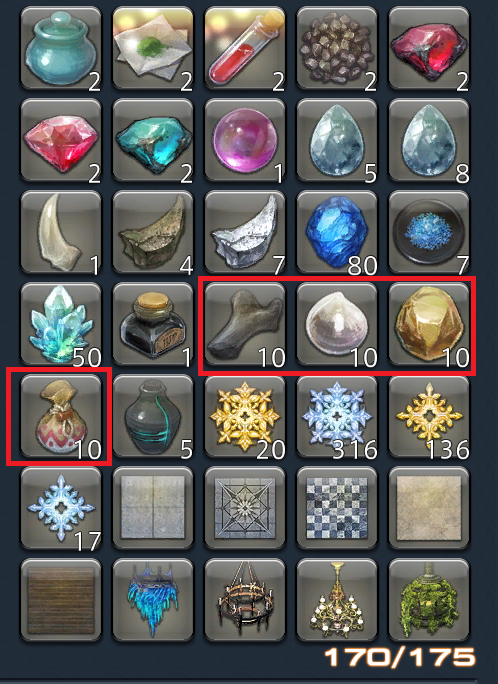498x684 pixels.
Task: Select the blue crystal chandelier item
Action: pos(153,600)
